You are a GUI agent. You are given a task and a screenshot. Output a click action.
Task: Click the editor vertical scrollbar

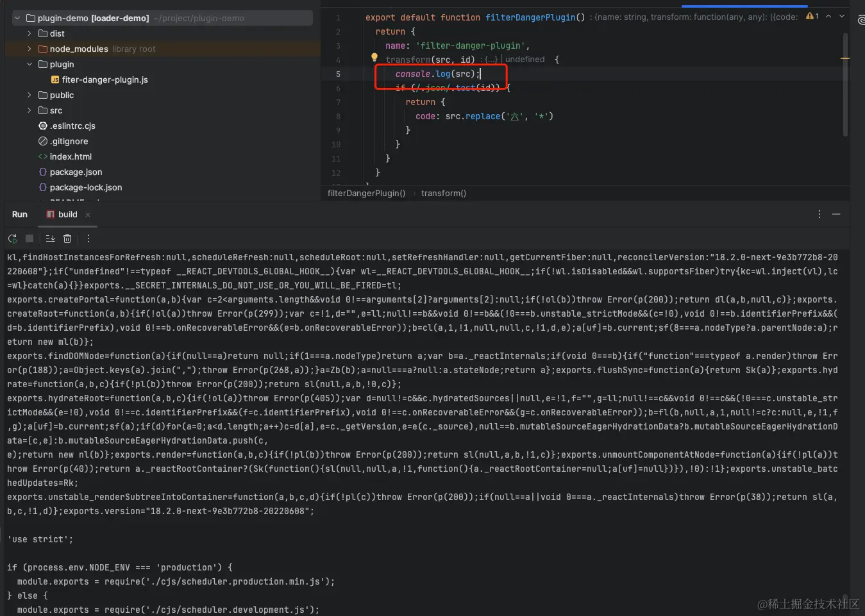click(845, 83)
